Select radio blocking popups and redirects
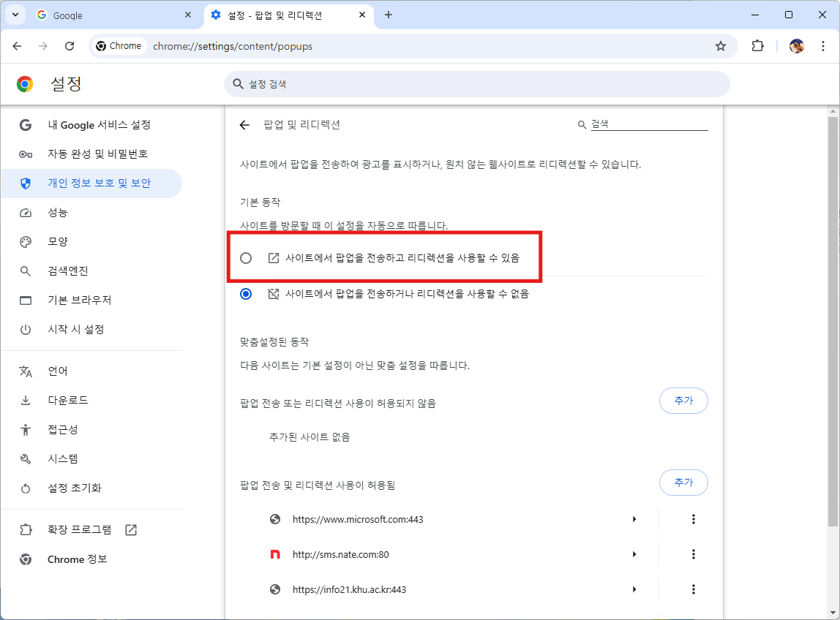 246,294
